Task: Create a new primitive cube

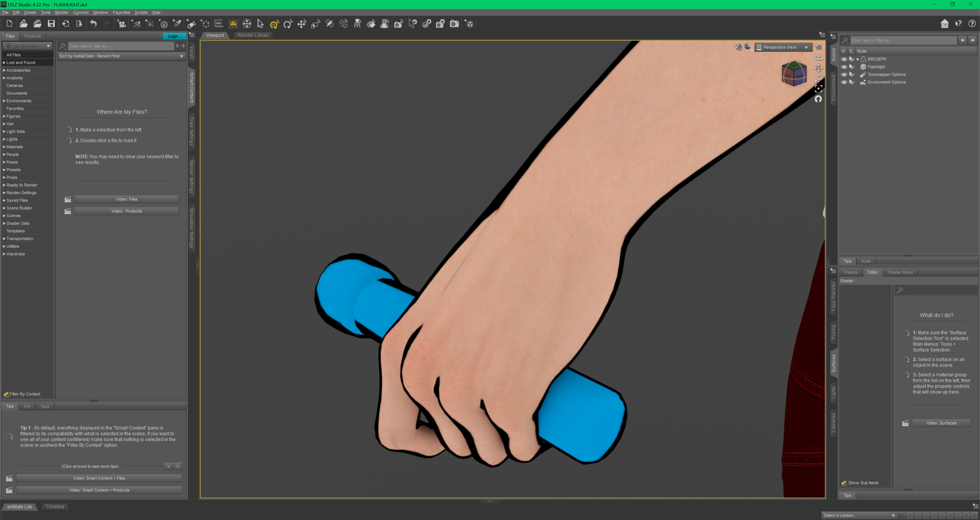Action: [470, 23]
